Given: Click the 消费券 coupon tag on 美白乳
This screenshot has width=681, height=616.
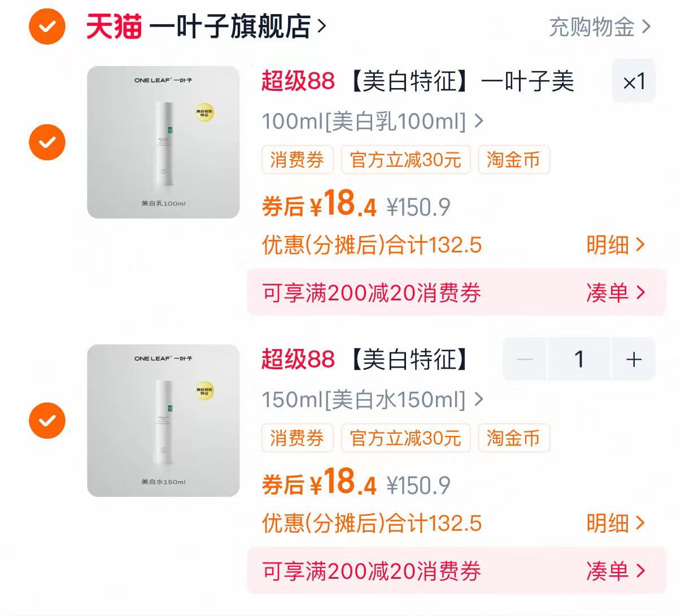Looking at the screenshot, I should pyautogui.click(x=298, y=160).
